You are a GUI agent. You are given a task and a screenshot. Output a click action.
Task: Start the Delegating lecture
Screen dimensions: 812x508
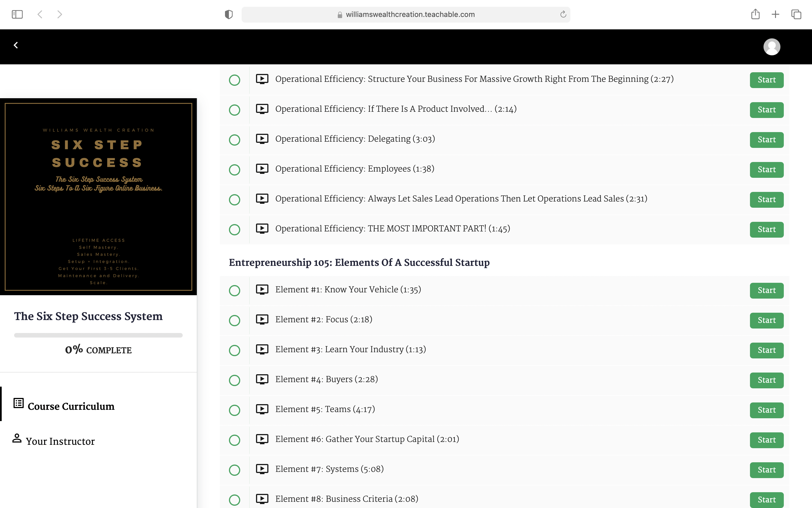coord(767,140)
